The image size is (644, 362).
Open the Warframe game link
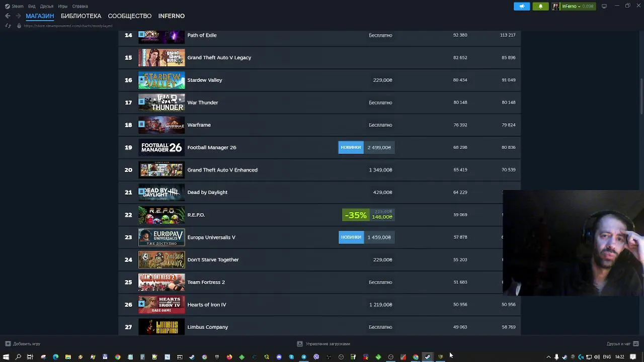pyautogui.click(x=199, y=125)
